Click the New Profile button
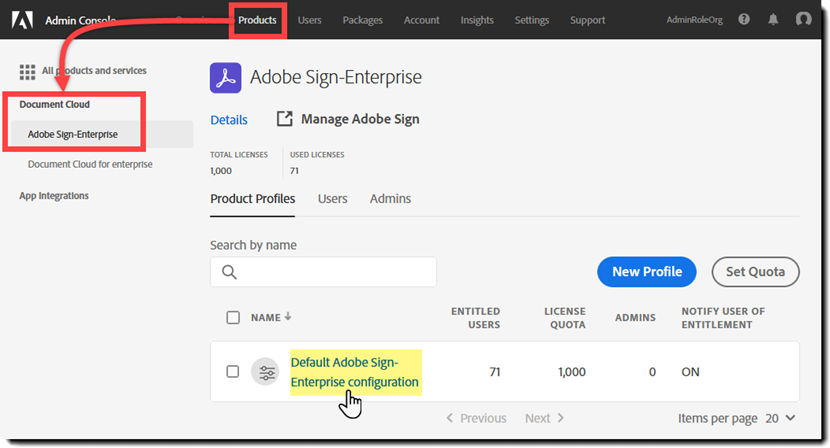 (x=647, y=272)
